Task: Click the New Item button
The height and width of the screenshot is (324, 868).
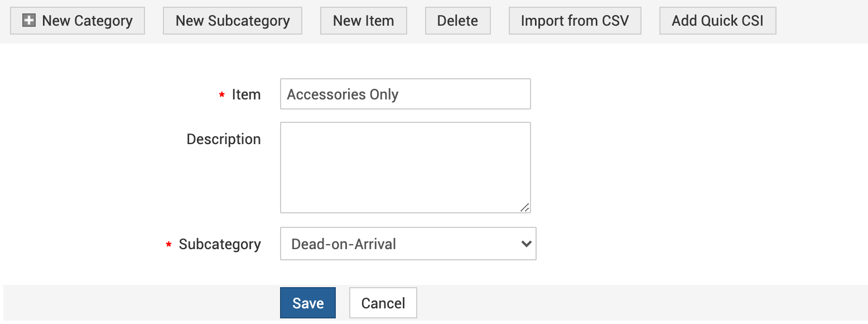Action: 363,21
